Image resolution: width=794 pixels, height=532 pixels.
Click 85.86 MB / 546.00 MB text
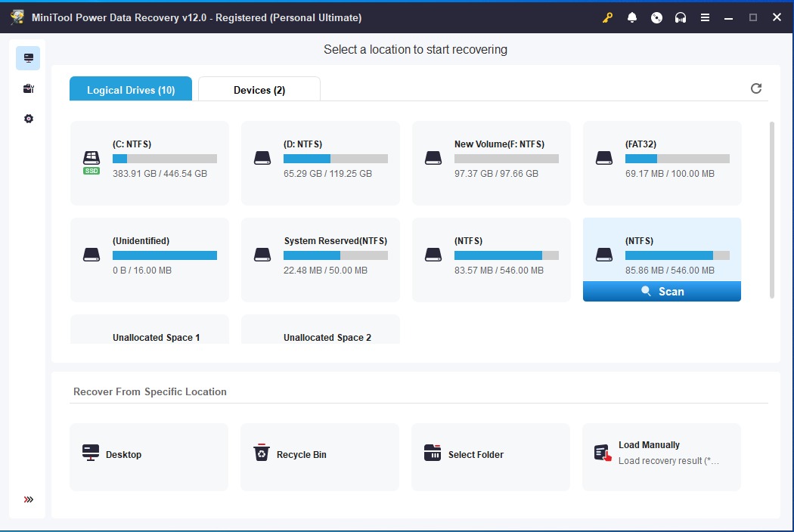[670, 271]
